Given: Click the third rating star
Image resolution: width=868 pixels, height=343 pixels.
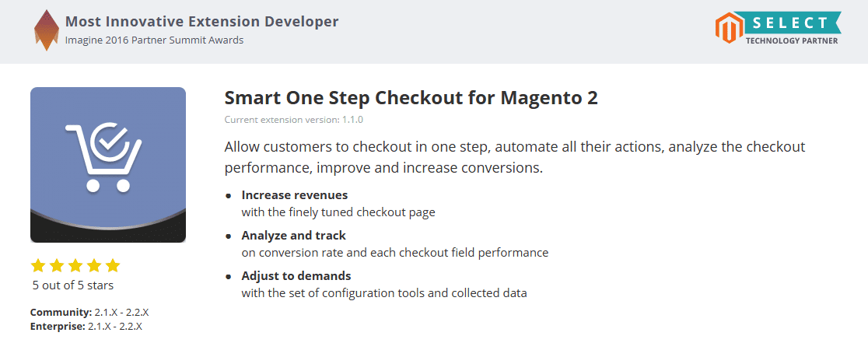Looking at the screenshot, I should 76,265.
